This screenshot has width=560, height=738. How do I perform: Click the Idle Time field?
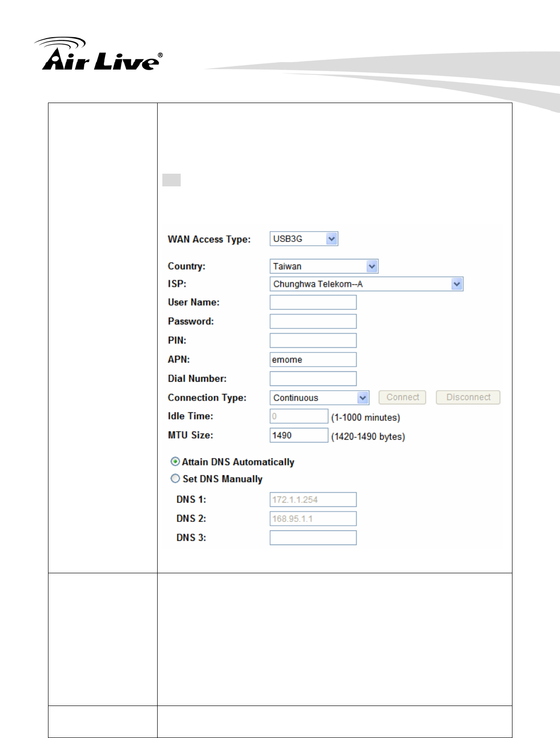tap(299, 416)
